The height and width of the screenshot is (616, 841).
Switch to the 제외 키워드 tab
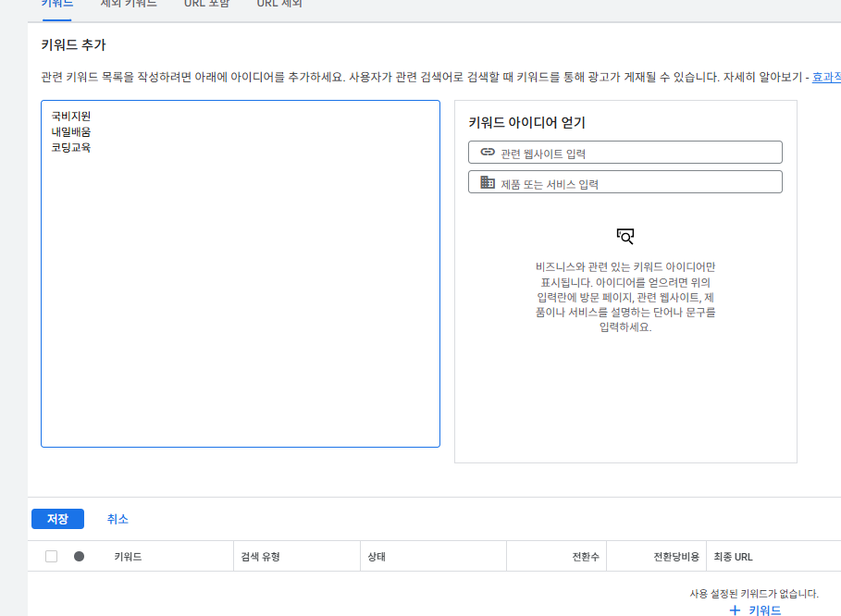(128, 5)
